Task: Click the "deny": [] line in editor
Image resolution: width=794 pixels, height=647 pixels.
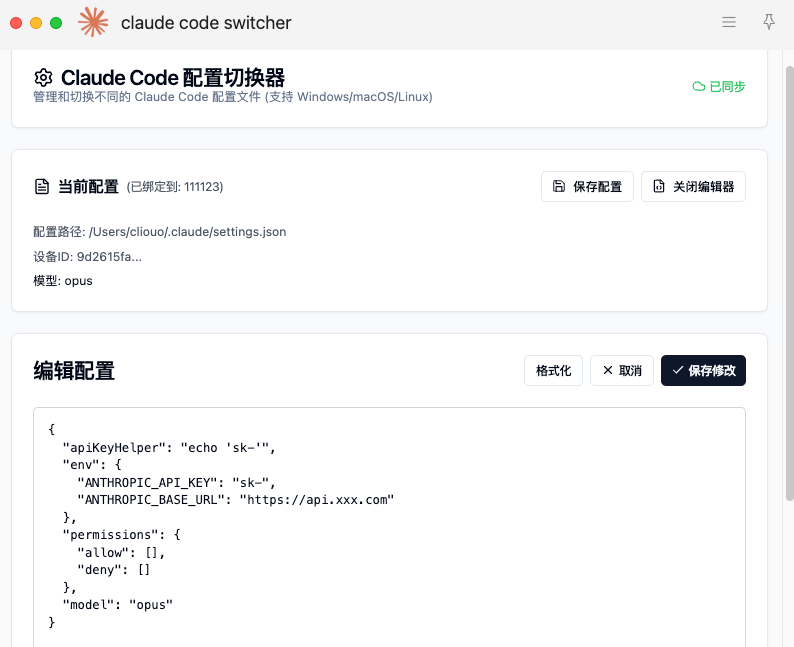Action: (113, 570)
